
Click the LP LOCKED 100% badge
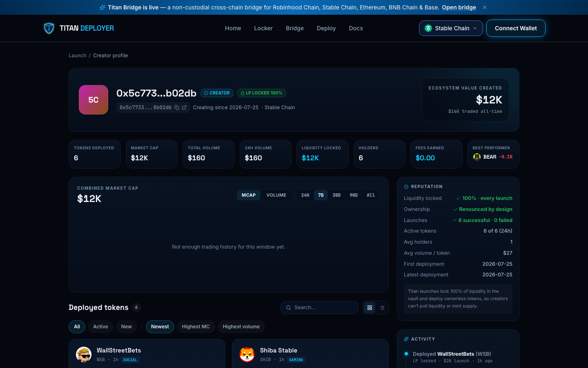point(261,93)
